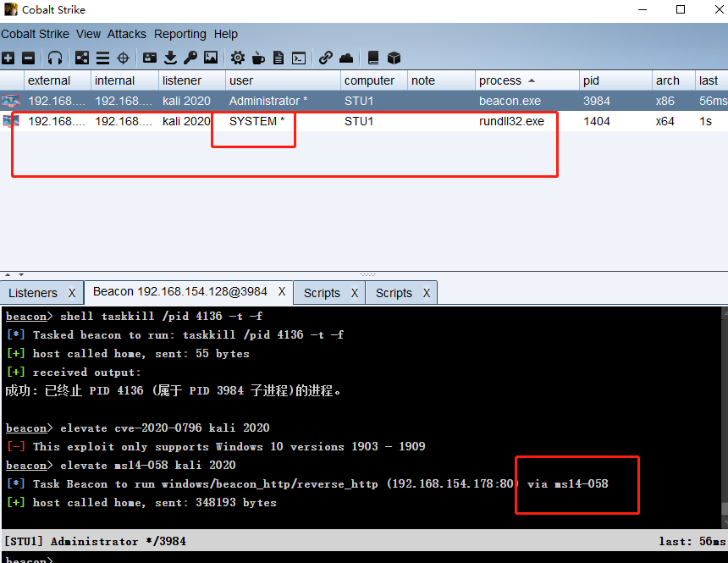The width and height of the screenshot is (728, 563).
Task: Sort sessions by arch column
Action: pyautogui.click(x=673, y=80)
